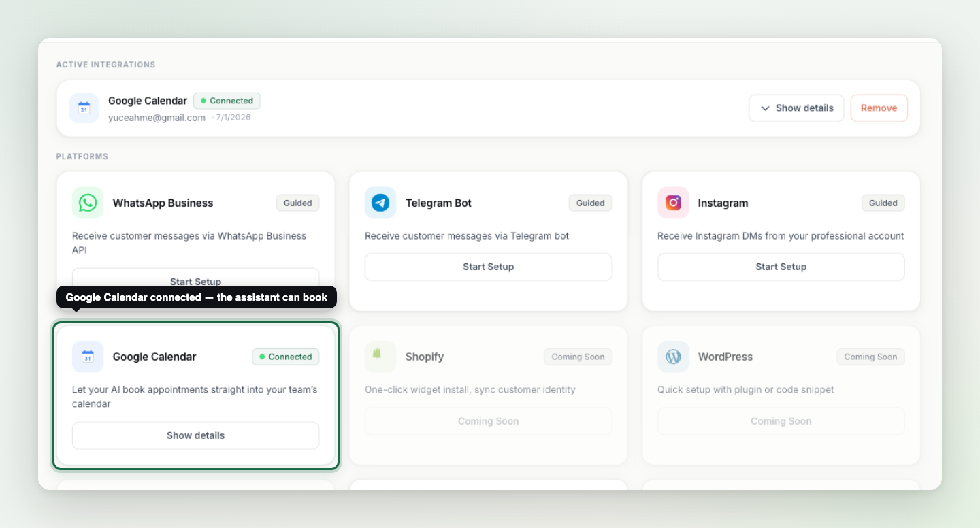Viewport: 980px width, 528px height.
Task: Click the Coming Soon button under WordPress
Action: coord(781,421)
